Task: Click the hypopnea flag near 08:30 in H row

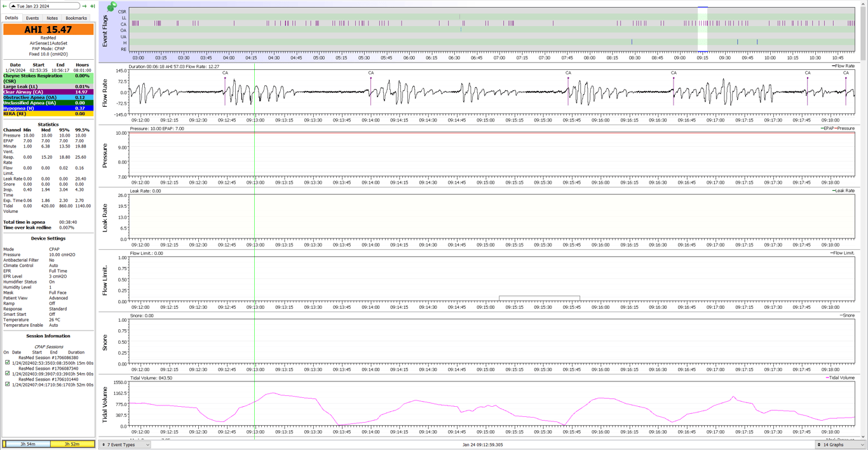Action: tap(632, 42)
